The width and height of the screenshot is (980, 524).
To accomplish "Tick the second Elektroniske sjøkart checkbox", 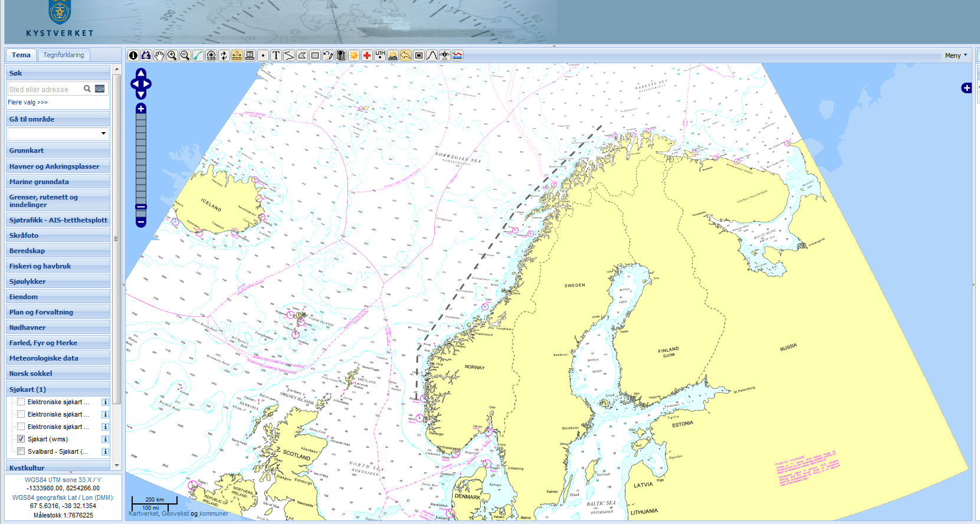I will coord(21,414).
